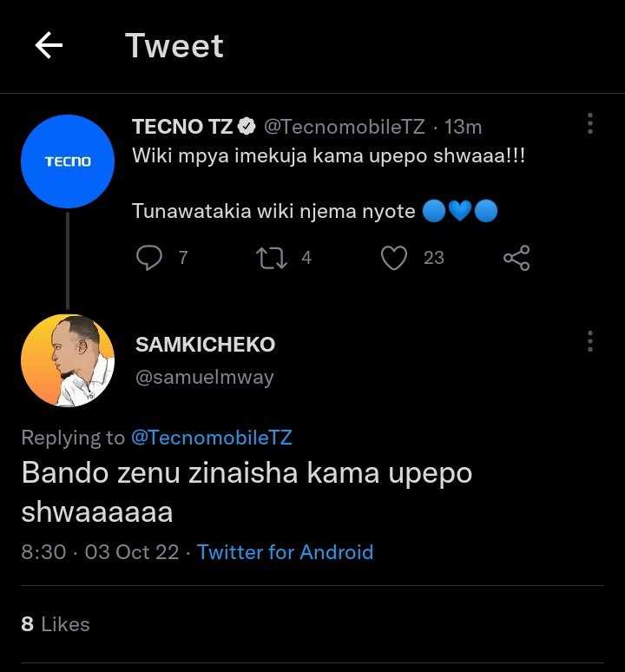Open the SAMKICHEKO display name
This screenshot has width=625, height=672.
205,345
